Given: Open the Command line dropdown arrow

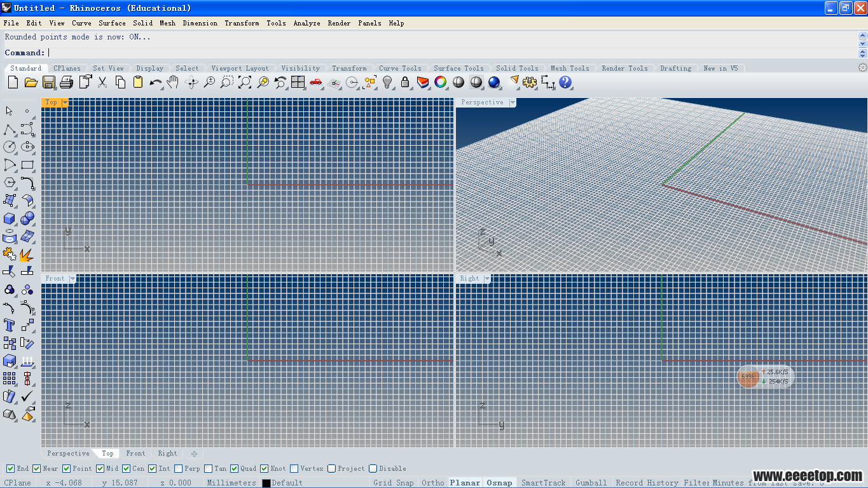Looking at the screenshot, I should pos(863,53).
